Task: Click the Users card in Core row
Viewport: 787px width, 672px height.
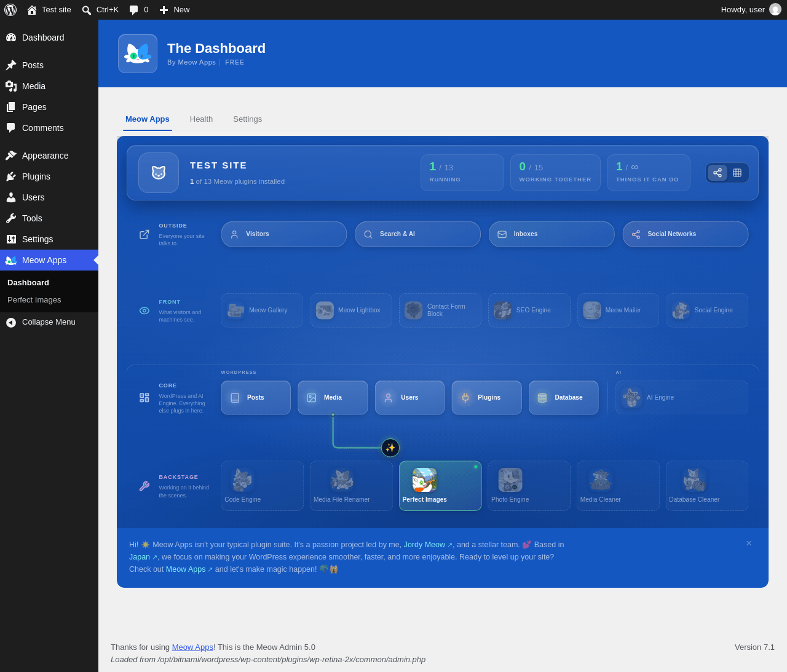Action: (x=409, y=398)
